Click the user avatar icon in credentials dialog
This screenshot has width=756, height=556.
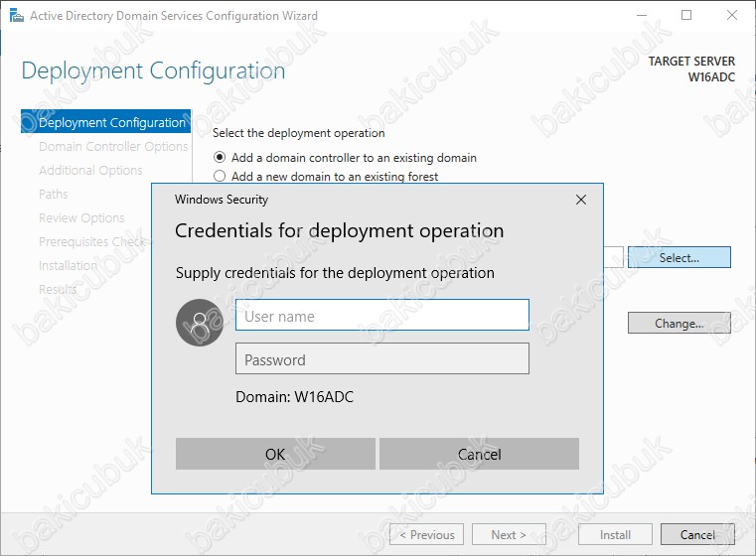200,323
